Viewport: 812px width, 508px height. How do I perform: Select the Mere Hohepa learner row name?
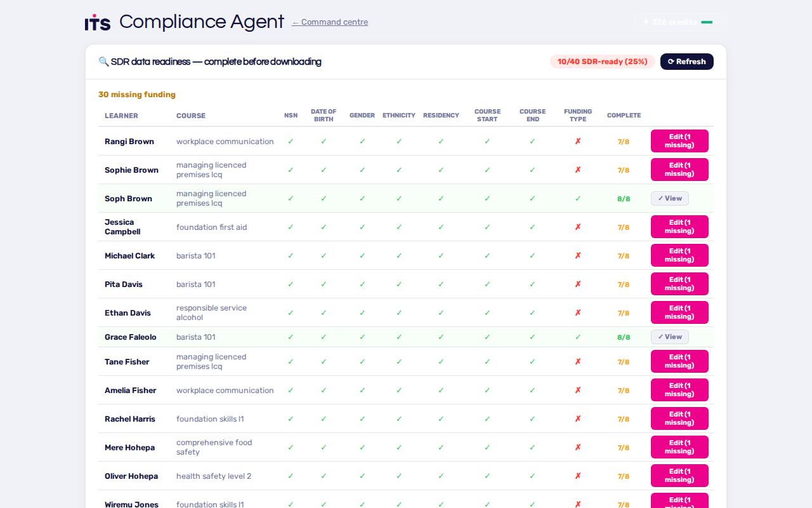(x=129, y=447)
